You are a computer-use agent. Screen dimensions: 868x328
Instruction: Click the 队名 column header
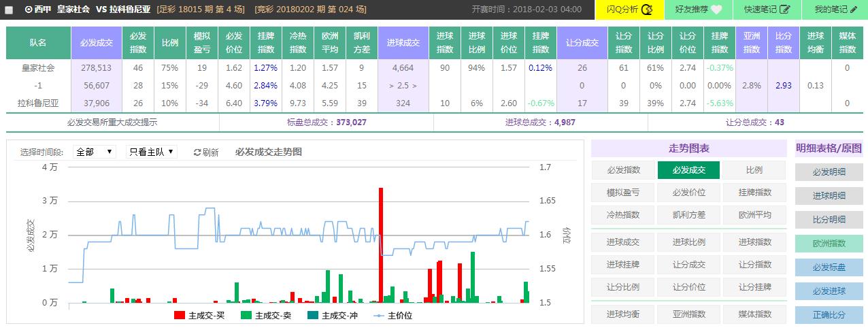(38, 43)
